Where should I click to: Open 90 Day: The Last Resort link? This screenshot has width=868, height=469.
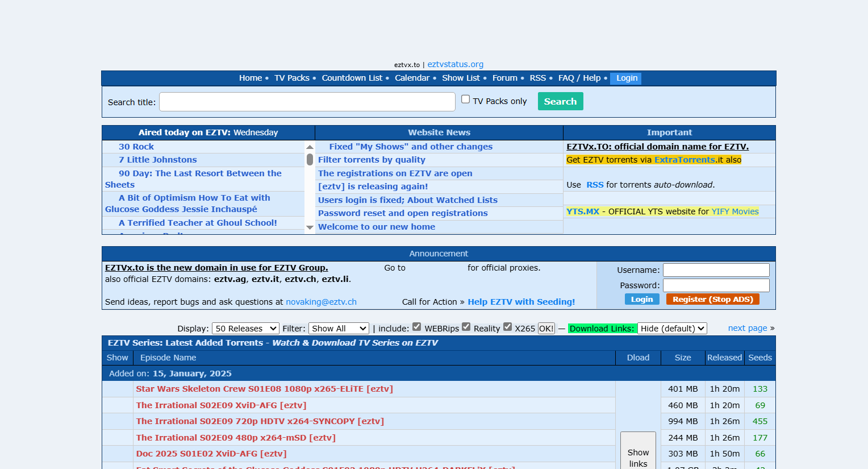(193, 179)
